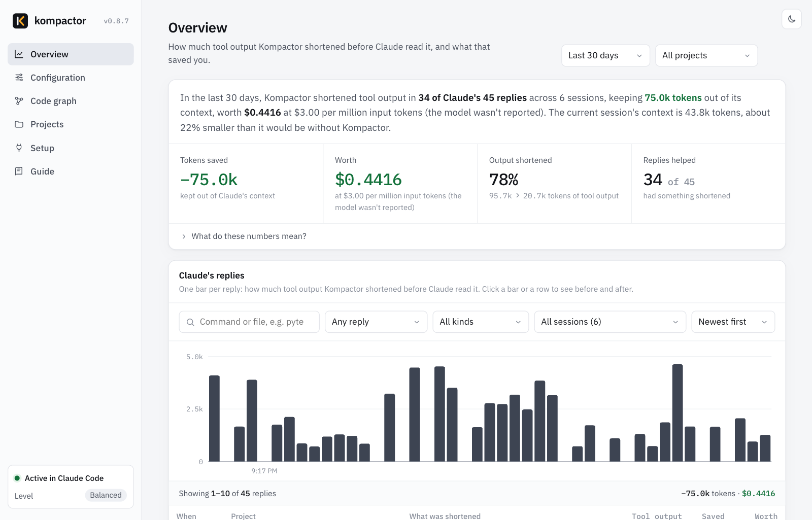Click the Code graph branch icon
This screenshot has height=520, width=812.
(19, 101)
